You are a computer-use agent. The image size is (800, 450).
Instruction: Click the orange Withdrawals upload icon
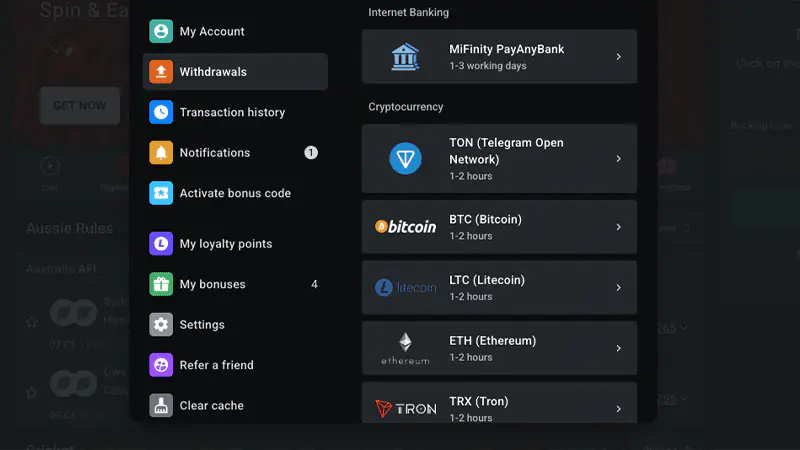[161, 71]
